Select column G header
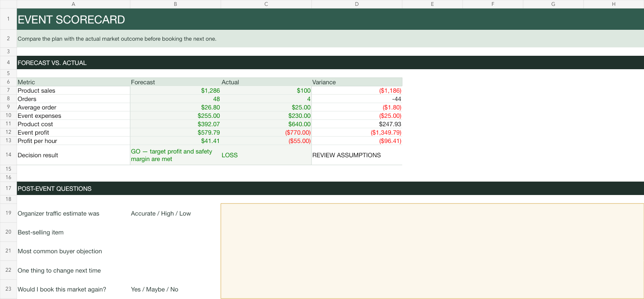Image resolution: width=644 pixels, height=299 pixels. click(553, 4)
